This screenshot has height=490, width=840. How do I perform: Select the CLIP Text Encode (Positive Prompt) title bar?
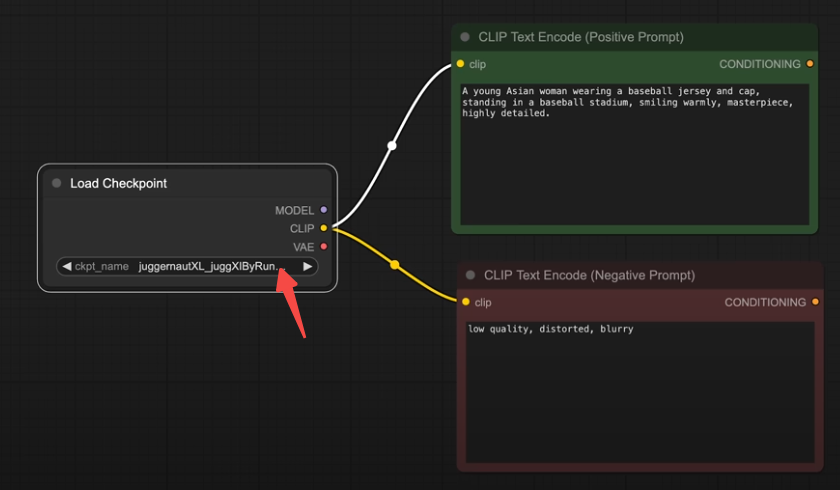581,37
